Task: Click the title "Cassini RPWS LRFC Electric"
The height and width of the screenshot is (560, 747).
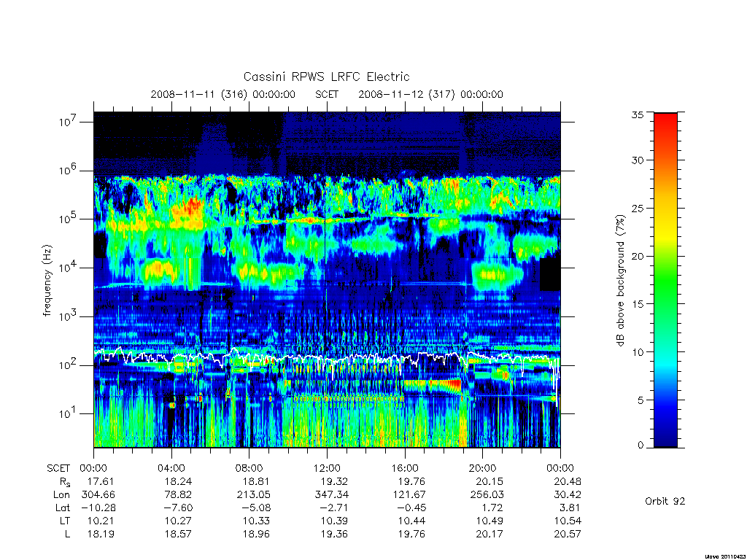Action: (326, 77)
